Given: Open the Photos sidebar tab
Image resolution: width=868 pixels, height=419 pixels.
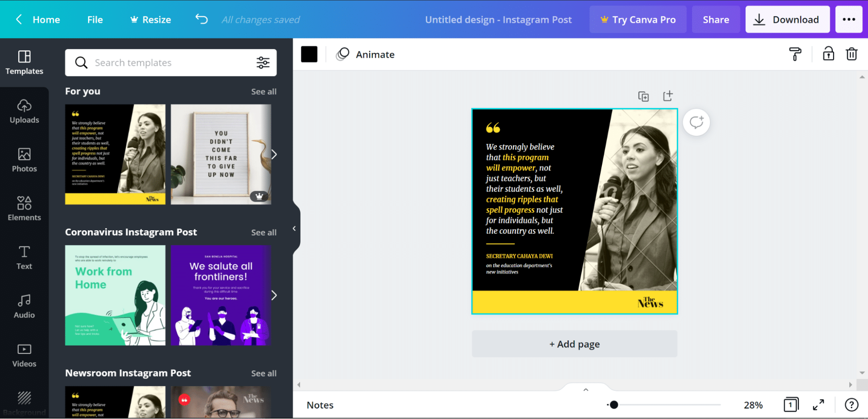Looking at the screenshot, I should coord(24,160).
